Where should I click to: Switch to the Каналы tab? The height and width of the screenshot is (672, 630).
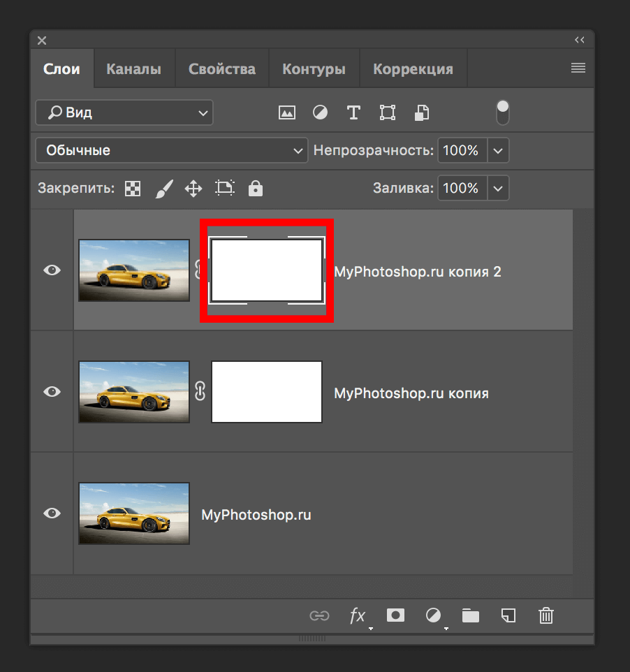pyautogui.click(x=133, y=69)
